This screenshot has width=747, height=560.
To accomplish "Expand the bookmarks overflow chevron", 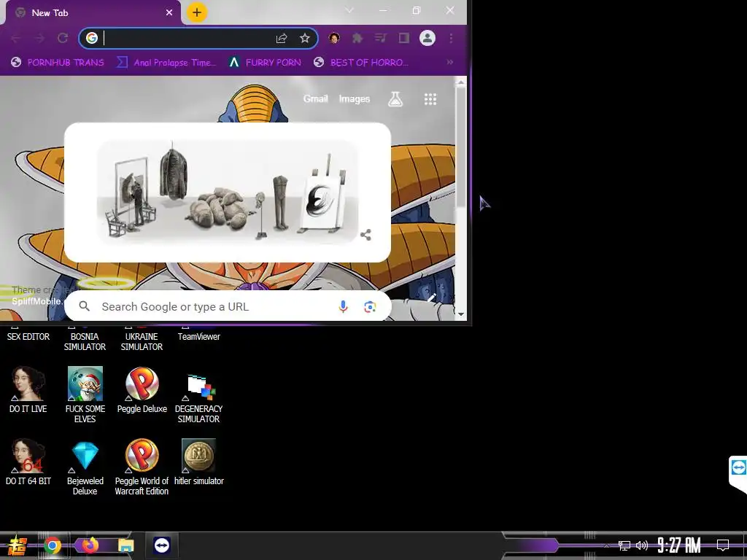I will coord(449,63).
